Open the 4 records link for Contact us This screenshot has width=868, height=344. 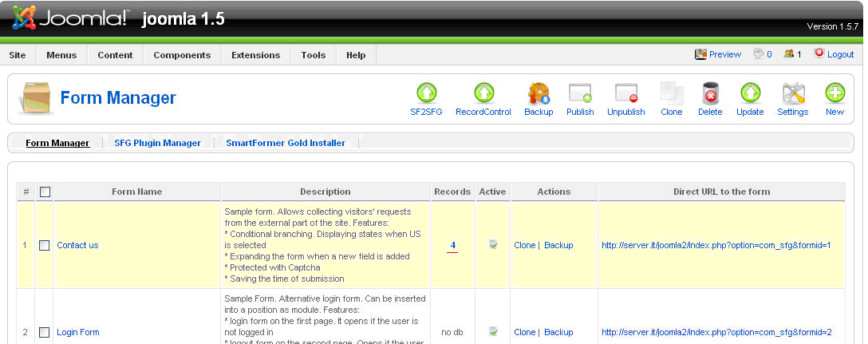[x=453, y=245]
